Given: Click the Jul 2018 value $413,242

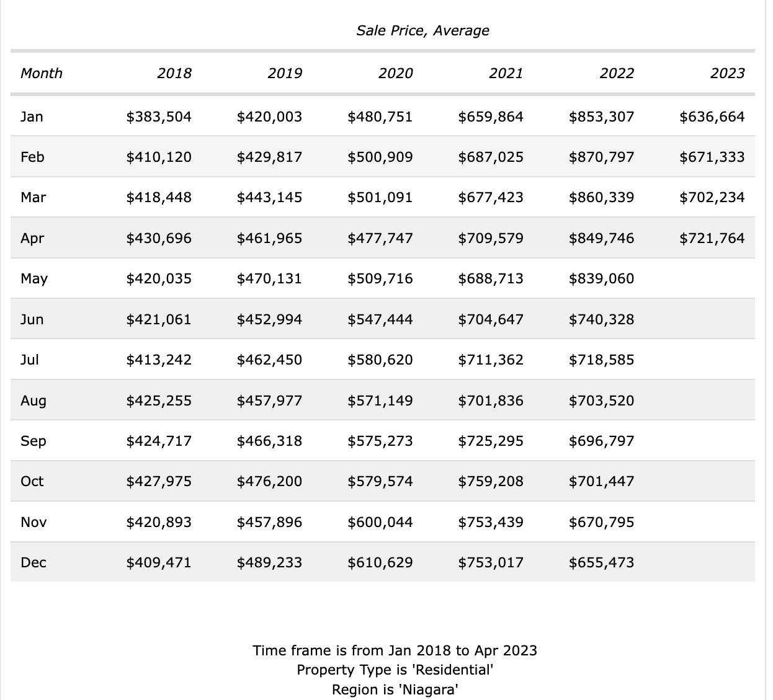Looking at the screenshot, I should point(159,360).
